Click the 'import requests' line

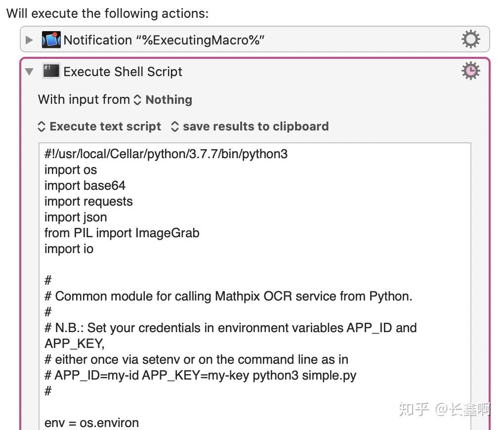pyautogui.click(x=88, y=201)
